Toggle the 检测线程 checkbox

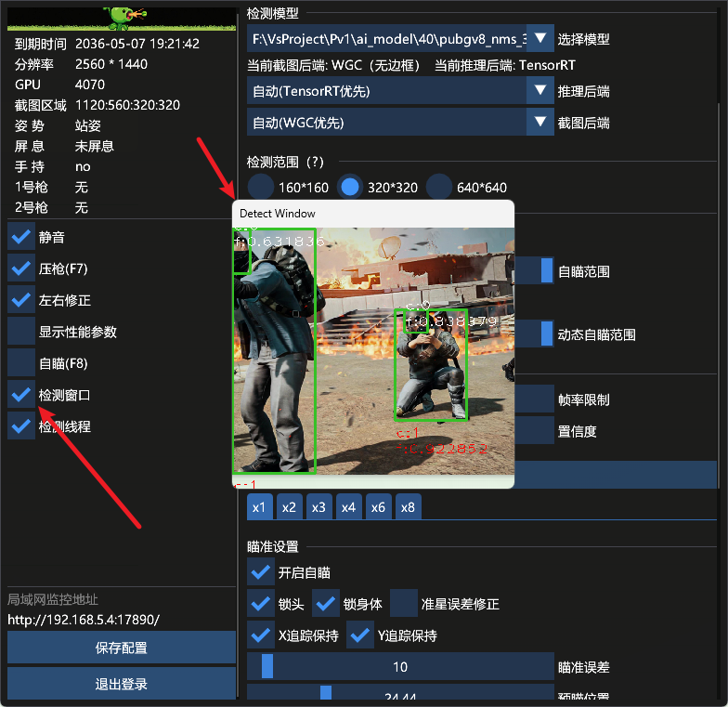21,426
